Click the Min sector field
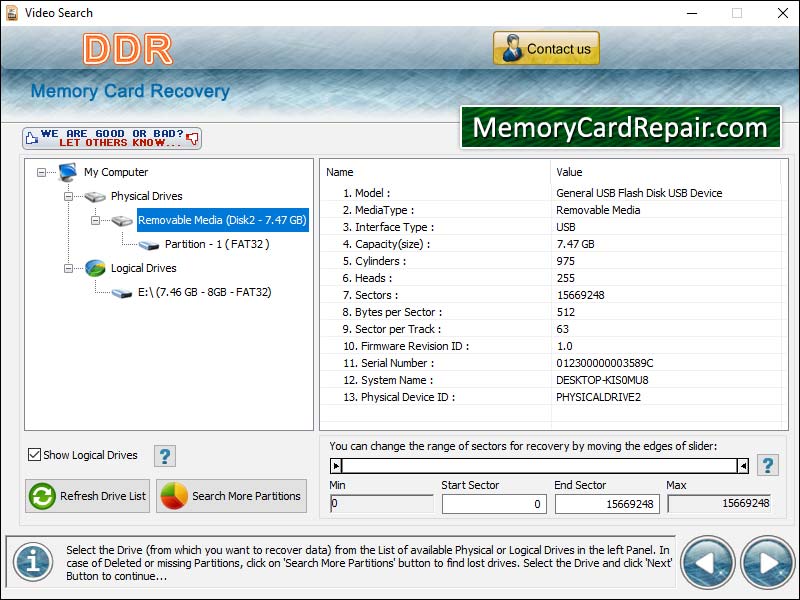Screen dimensions: 800x600 pos(382,504)
